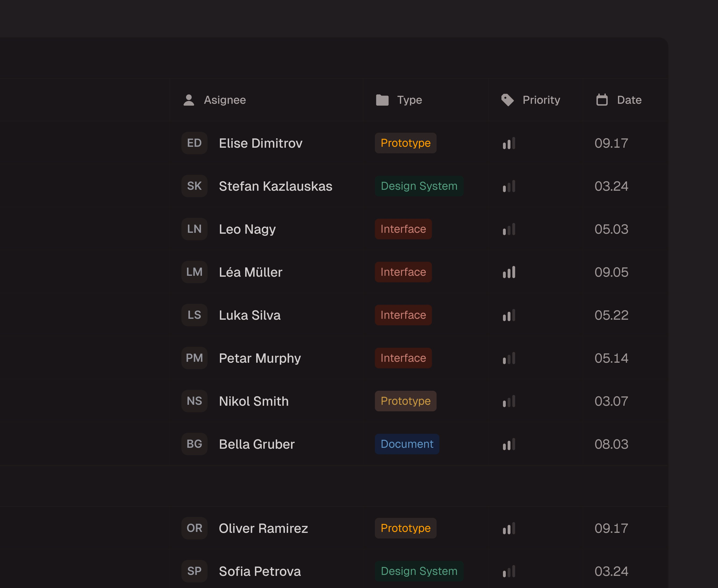
Task: Click the OR avatar for Oliver Ramirez
Action: (194, 528)
